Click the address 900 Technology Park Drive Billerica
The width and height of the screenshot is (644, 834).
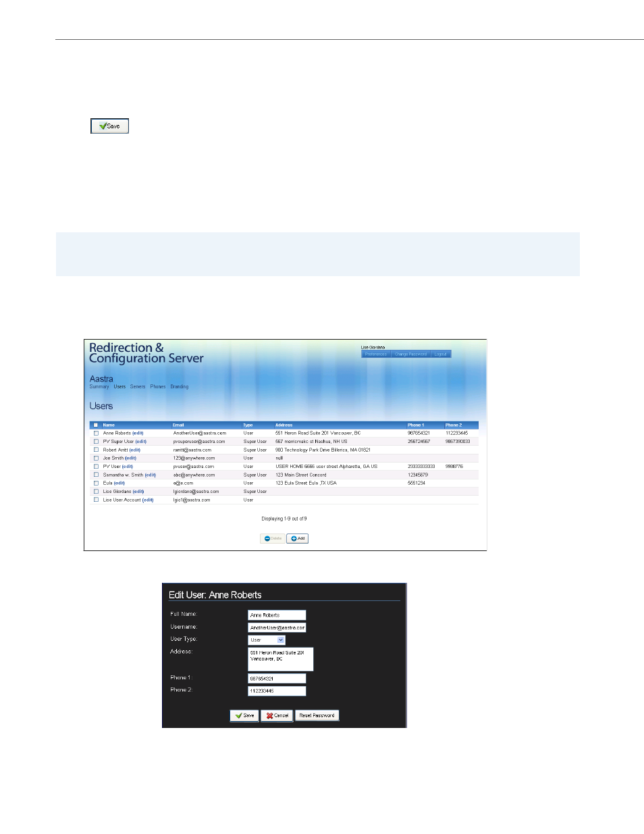[x=323, y=450]
